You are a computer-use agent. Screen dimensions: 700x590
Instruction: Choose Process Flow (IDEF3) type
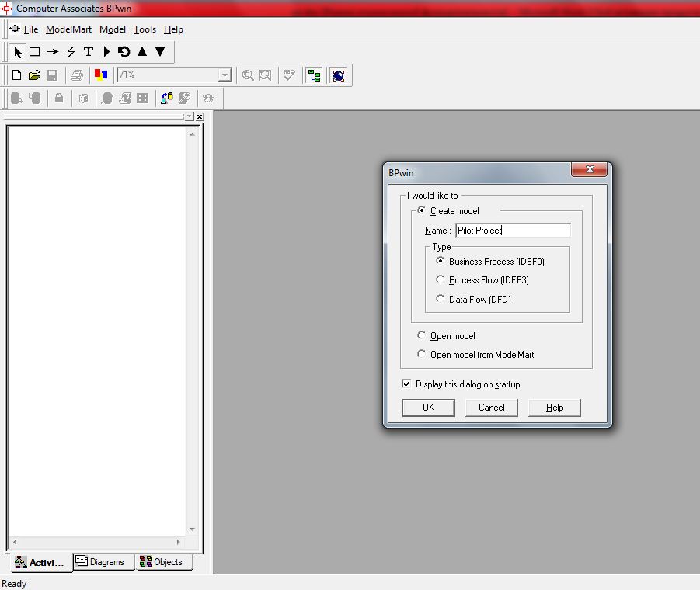point(440,279)
